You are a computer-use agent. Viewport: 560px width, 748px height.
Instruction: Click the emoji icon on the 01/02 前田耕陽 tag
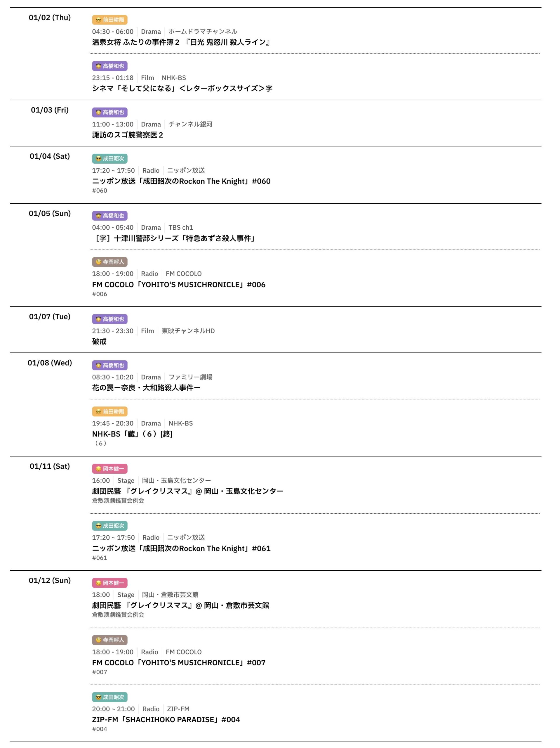(x=98, y=20)
